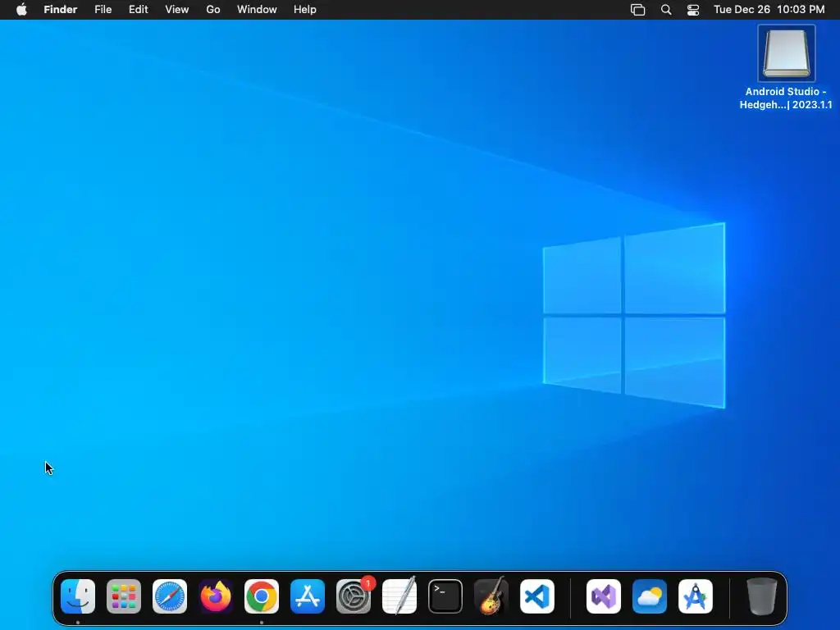Launch Firefox from the dock
This screenshot has width=840, height=630.
pyautogui.click(x=216, y=596)
